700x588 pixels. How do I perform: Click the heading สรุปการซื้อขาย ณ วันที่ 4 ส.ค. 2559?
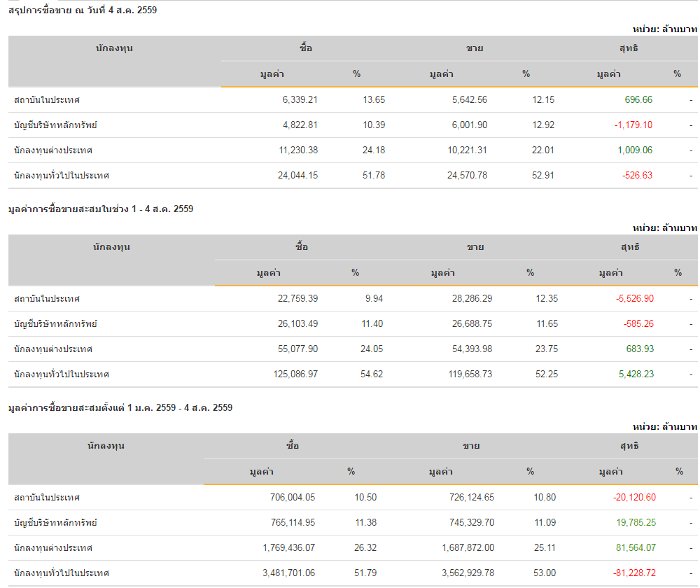83,10
